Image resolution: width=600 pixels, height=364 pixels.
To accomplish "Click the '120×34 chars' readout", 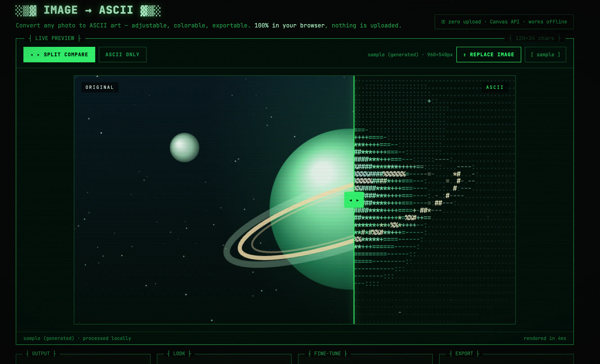I will click(535, 38).
